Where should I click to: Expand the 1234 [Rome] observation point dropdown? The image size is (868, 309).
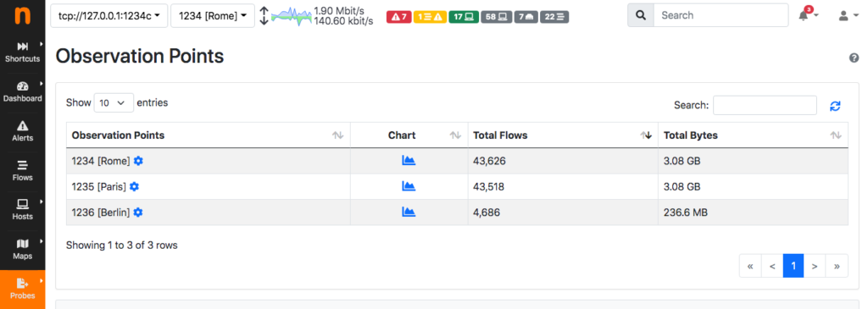click(213, 16)
